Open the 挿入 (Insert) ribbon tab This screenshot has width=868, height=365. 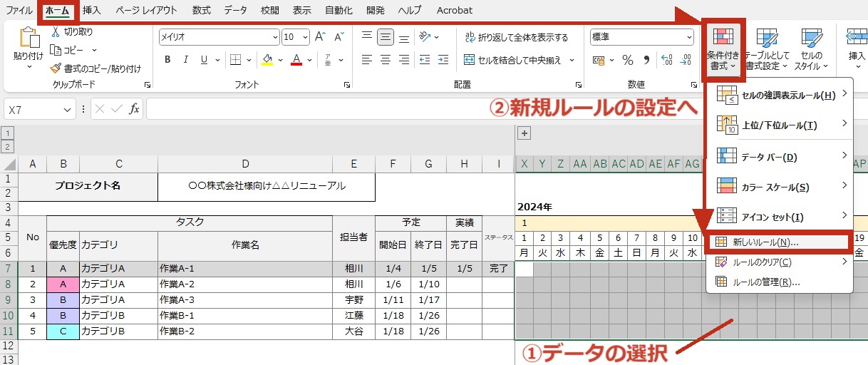pyautogui.click(x=92, y=11)
